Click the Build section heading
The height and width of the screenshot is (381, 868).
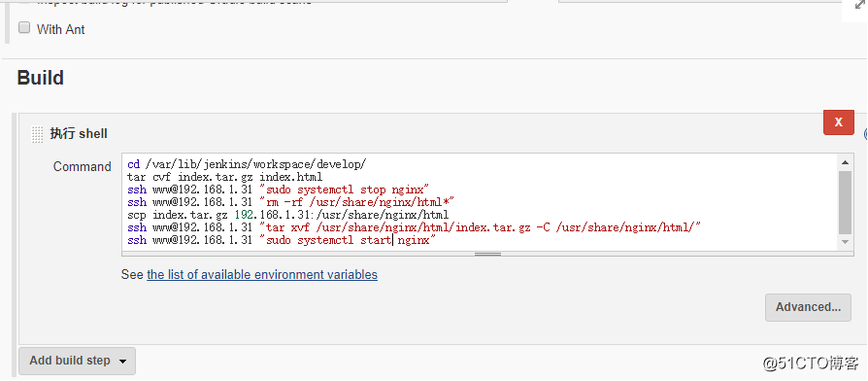[x=41, y=78]
